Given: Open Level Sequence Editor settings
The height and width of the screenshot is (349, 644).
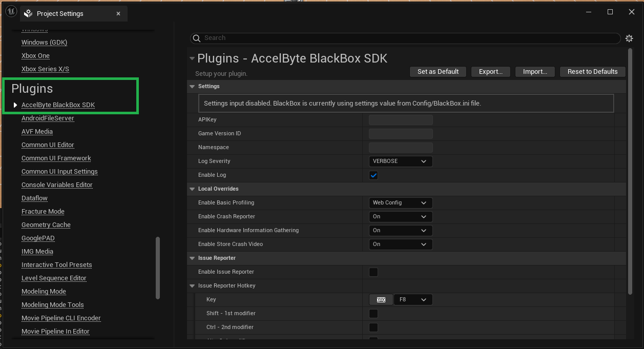Looking at the screenshot, I should 54,278.
